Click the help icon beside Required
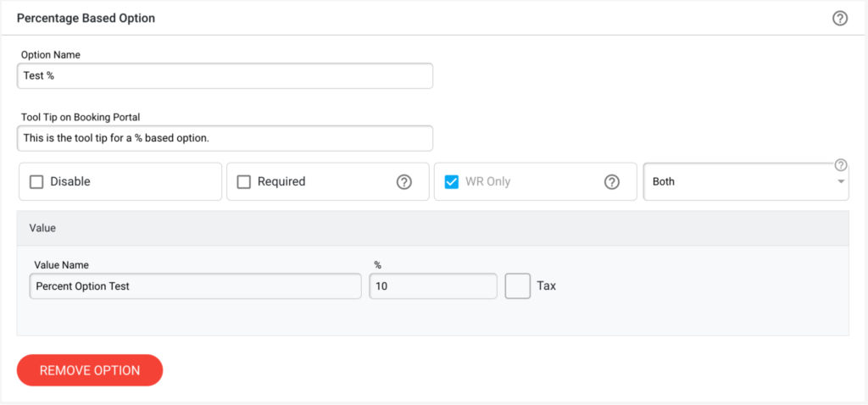 click(x=404, y=181)
